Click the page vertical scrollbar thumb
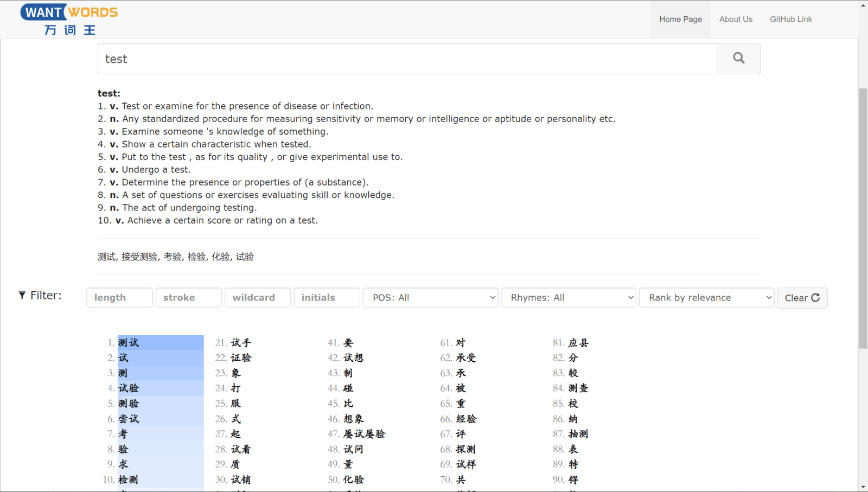 click(x=863, y=218)
